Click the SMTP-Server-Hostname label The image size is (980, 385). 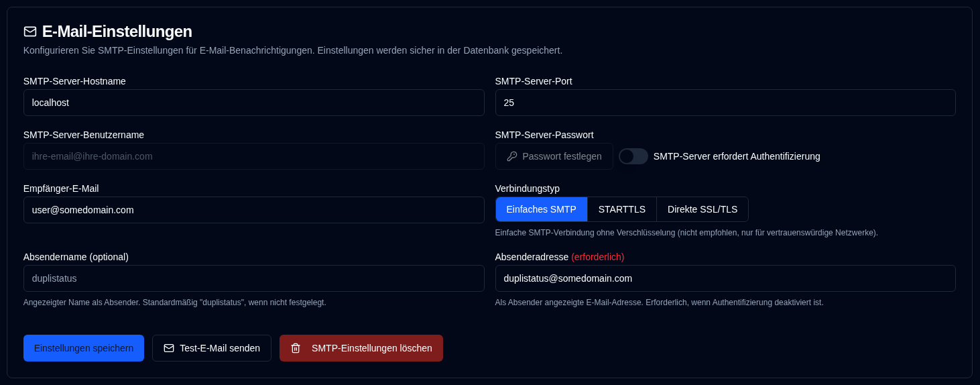74,81
